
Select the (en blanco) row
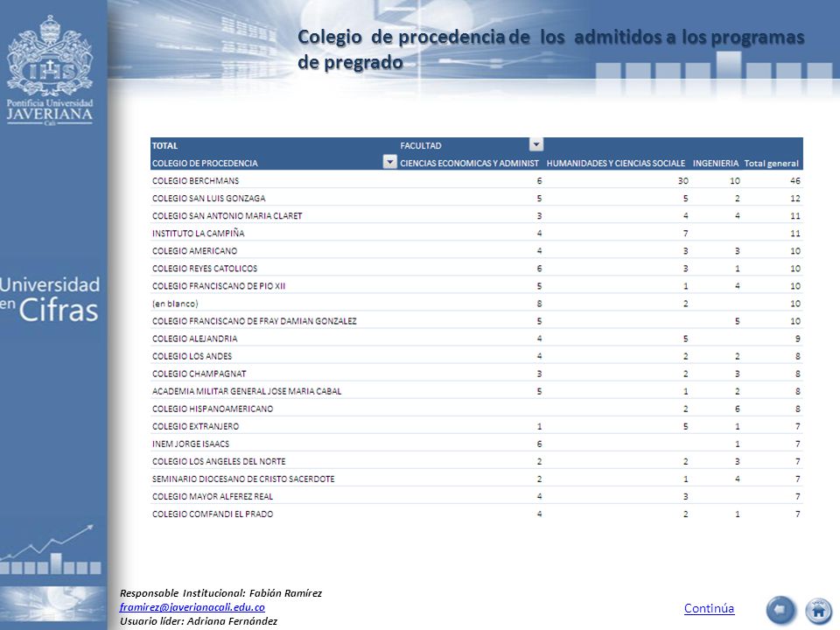tap(476, 304)
